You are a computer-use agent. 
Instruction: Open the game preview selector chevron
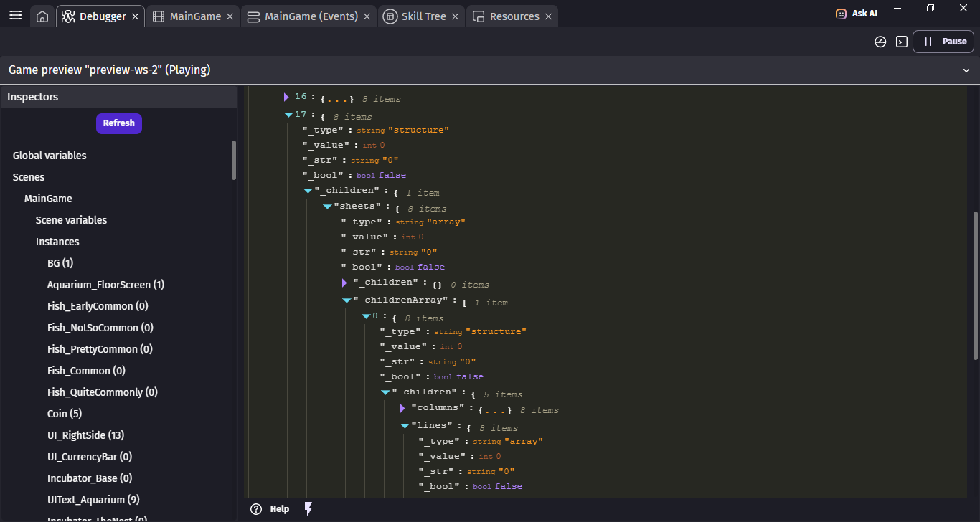click(966, 70)
